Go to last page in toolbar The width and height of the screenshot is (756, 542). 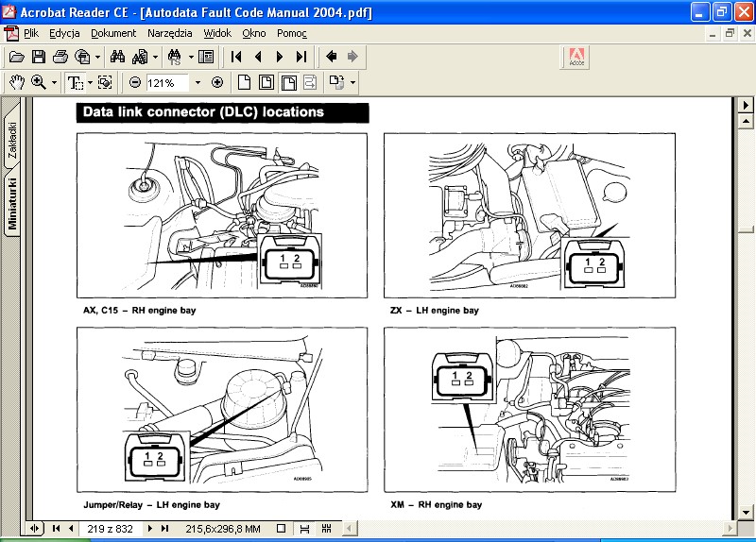[301, 57]
